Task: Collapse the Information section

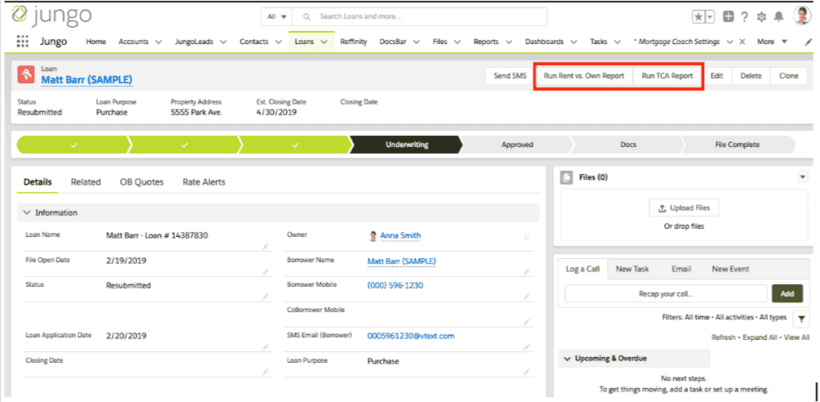Action: click(x=26, y=213)
